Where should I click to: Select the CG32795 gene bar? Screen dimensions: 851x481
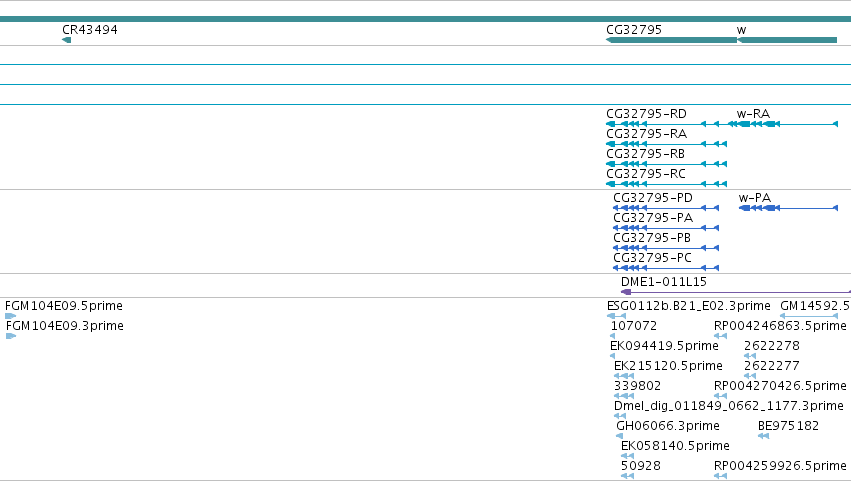pos(671,40)
